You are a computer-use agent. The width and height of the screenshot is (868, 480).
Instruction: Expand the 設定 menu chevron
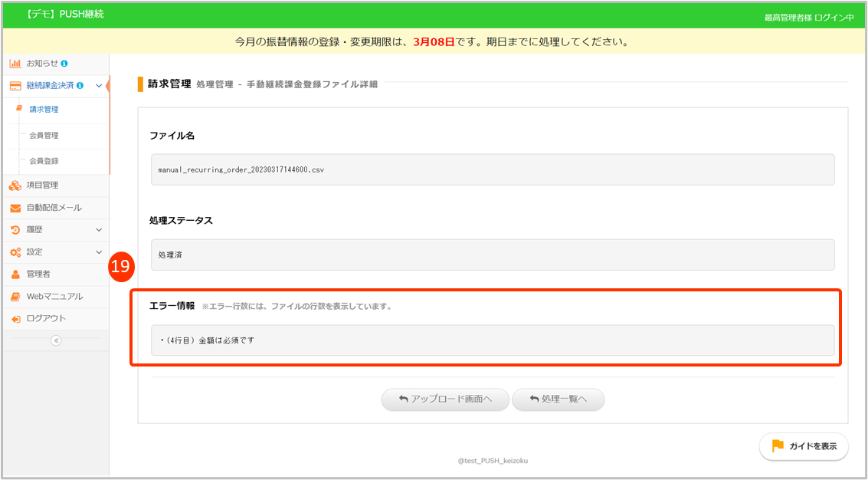[x=99, y=252]
